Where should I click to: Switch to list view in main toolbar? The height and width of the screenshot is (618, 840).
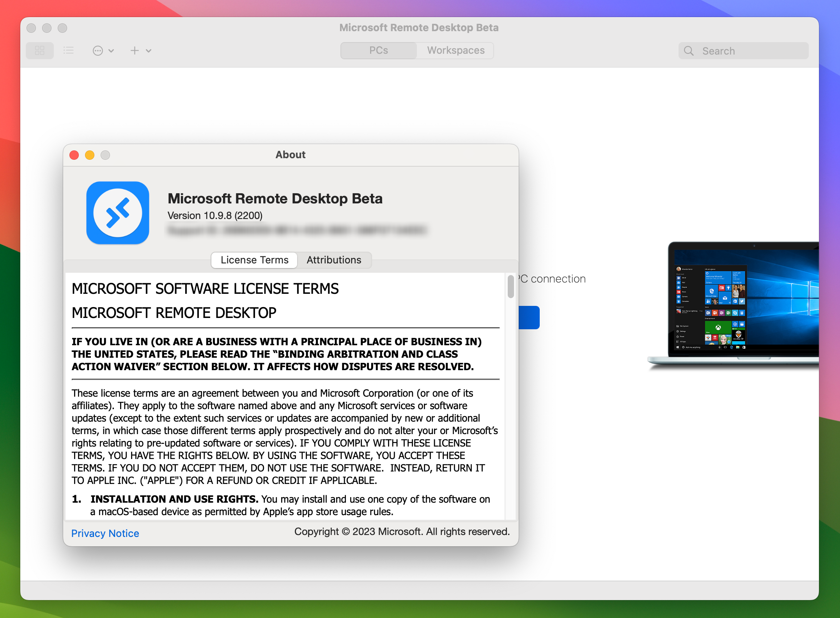pyautogui.click(x=69, y=51)
